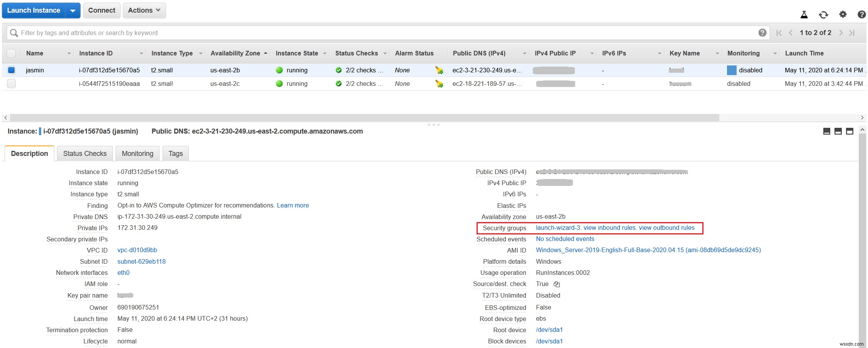The height and width of the screenshot is (348, 868).
Task: Click the Launch Instance button
Action: click(34, 10)
